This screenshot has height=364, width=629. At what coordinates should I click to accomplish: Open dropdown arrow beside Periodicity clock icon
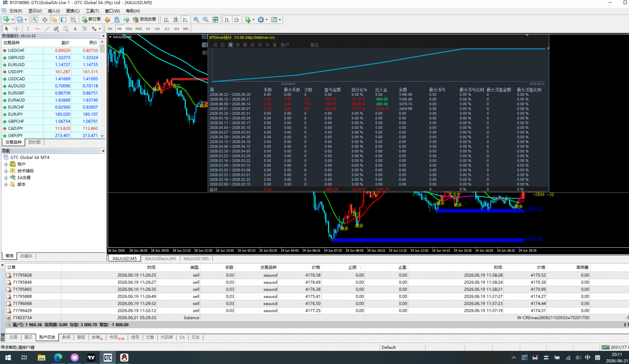267,19
